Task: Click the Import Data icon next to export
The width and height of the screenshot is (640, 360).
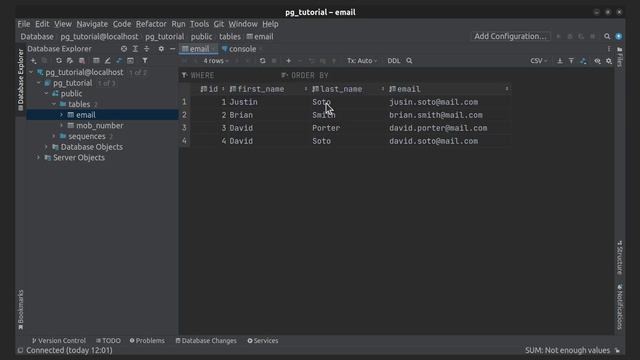Action: [571, 61]
